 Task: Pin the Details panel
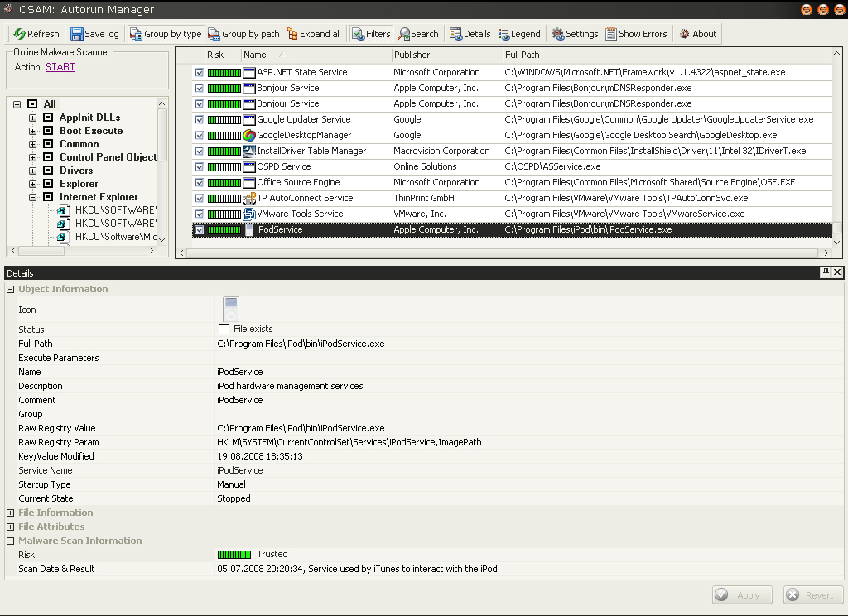pyautogui.click(x=826, y=272)
